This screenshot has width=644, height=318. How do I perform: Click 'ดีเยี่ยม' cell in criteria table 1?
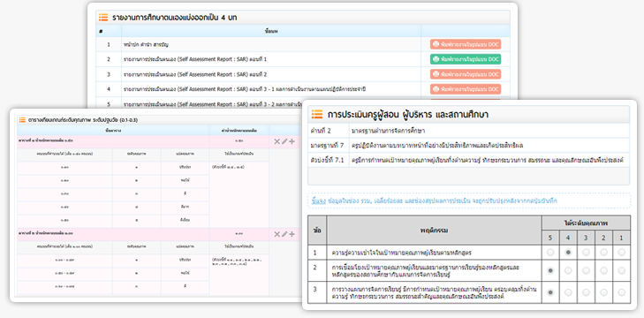coord(185,221)
